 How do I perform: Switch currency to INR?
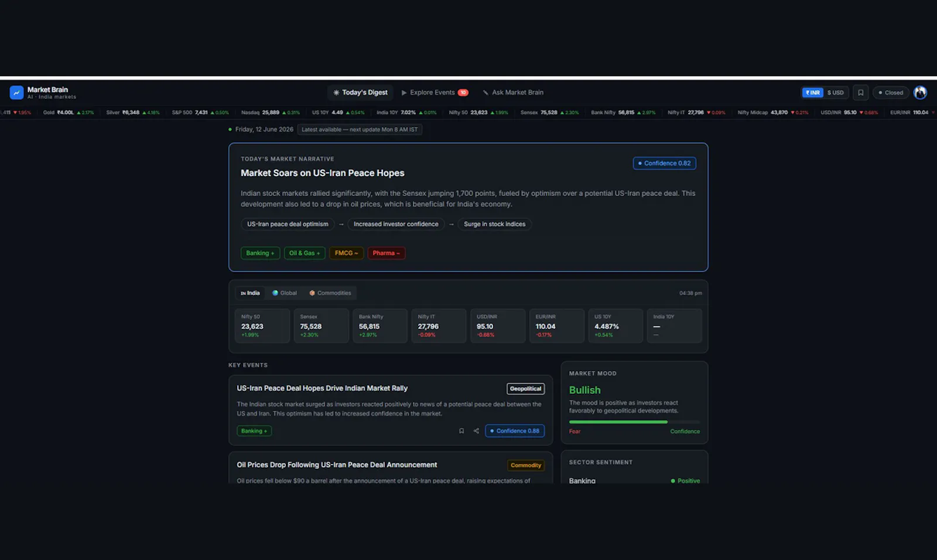(812, 92)
